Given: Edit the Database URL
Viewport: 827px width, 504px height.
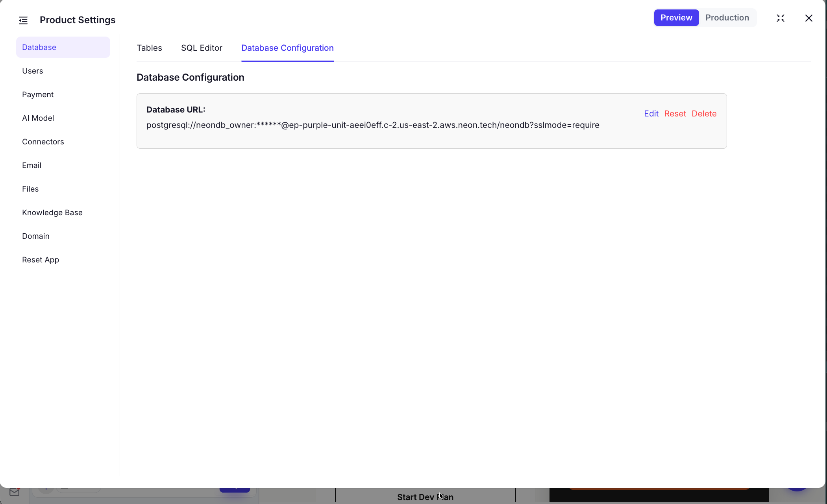Looking at the screenshot, I should (x=651, y=114).
